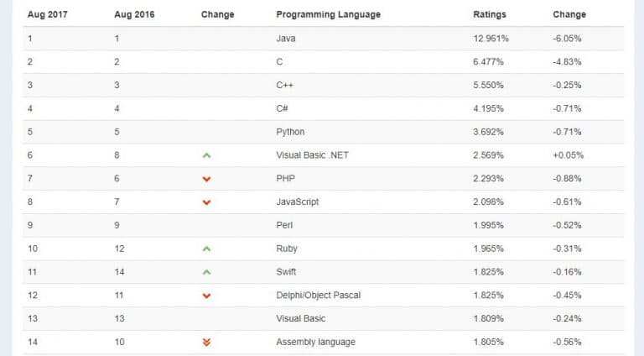This screenshot has height=356, width=644.
Task: Click double down arrow for Assembly language
Action: (x=206, y=342)
